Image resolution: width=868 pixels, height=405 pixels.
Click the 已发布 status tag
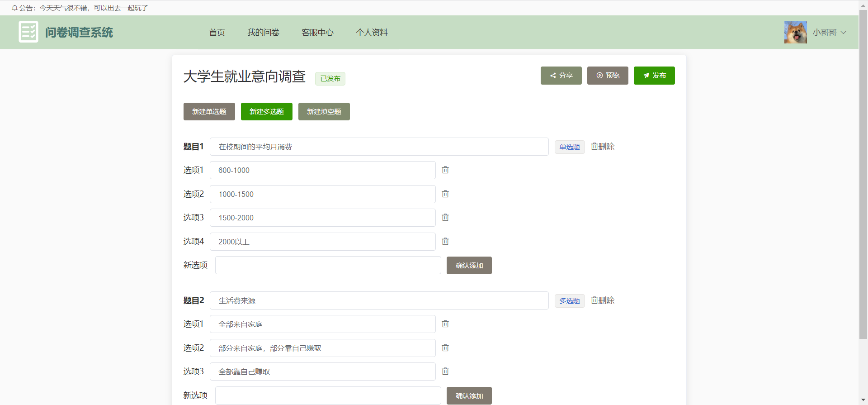point(330,79)
